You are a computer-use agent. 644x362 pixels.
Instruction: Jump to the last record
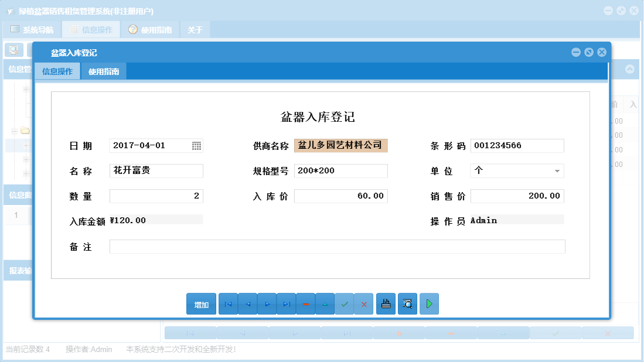pos(286,303)
